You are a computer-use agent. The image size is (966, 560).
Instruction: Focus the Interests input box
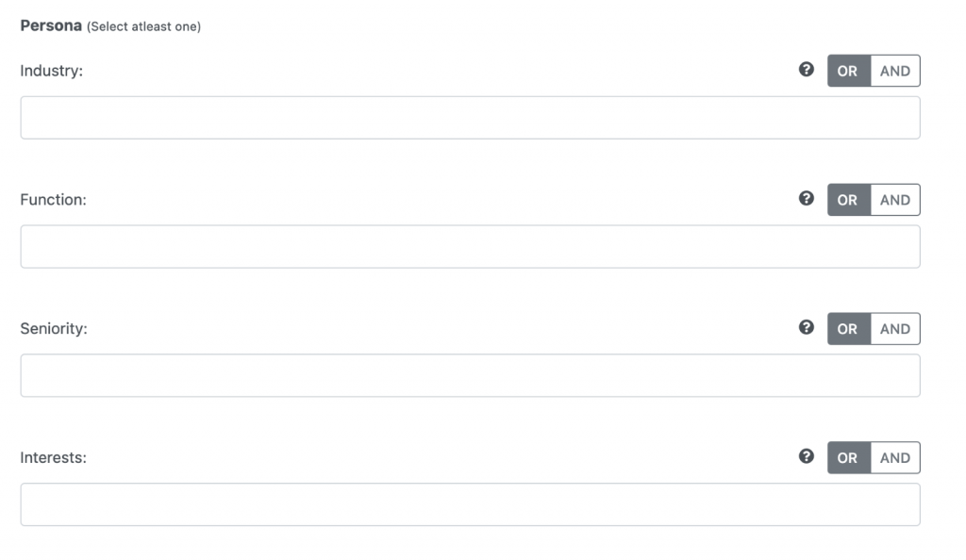coord(470,504)
